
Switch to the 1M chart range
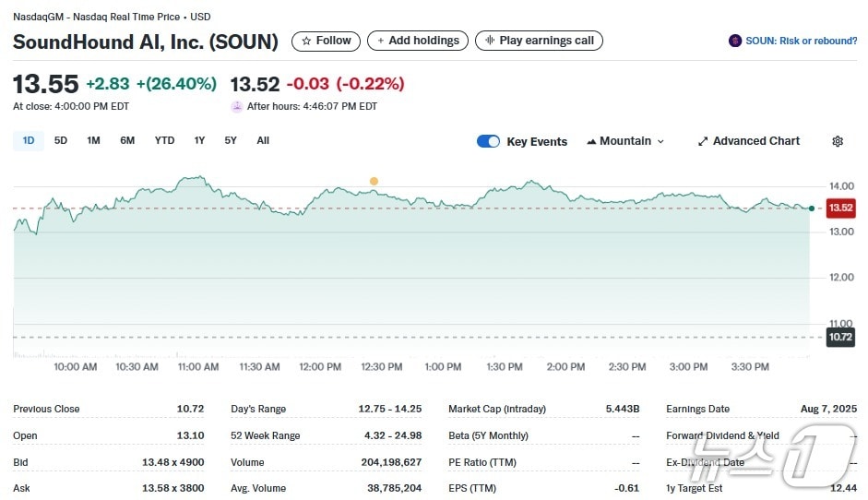pos(93,140)
